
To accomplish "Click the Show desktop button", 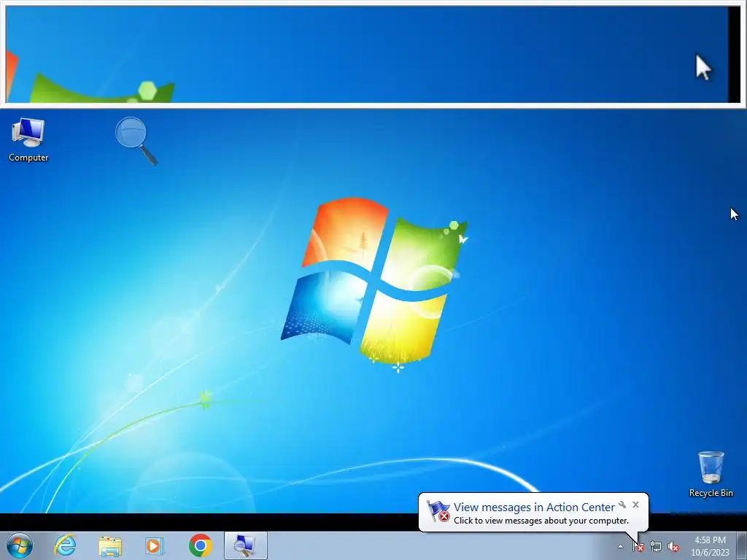I will 742,545.
